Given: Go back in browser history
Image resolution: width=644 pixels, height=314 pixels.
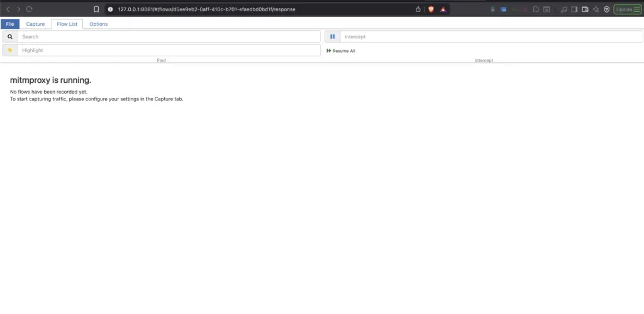Looking at the screenshot, I should (x=8, y=9).
